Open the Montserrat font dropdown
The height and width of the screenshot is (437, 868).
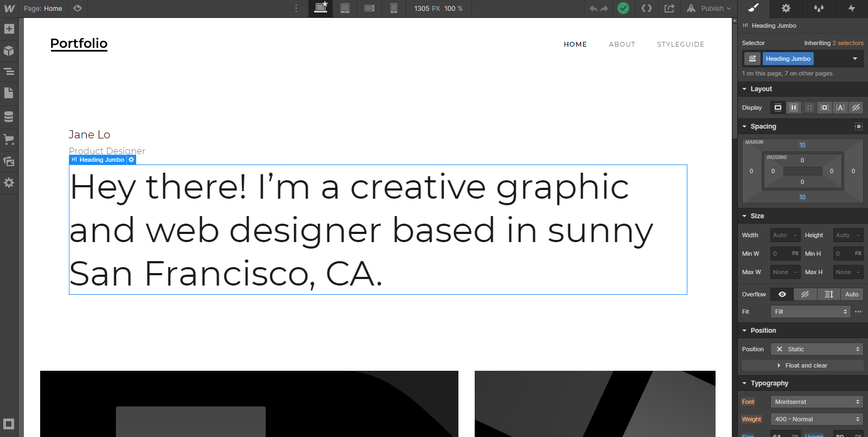tap(817, 402)
